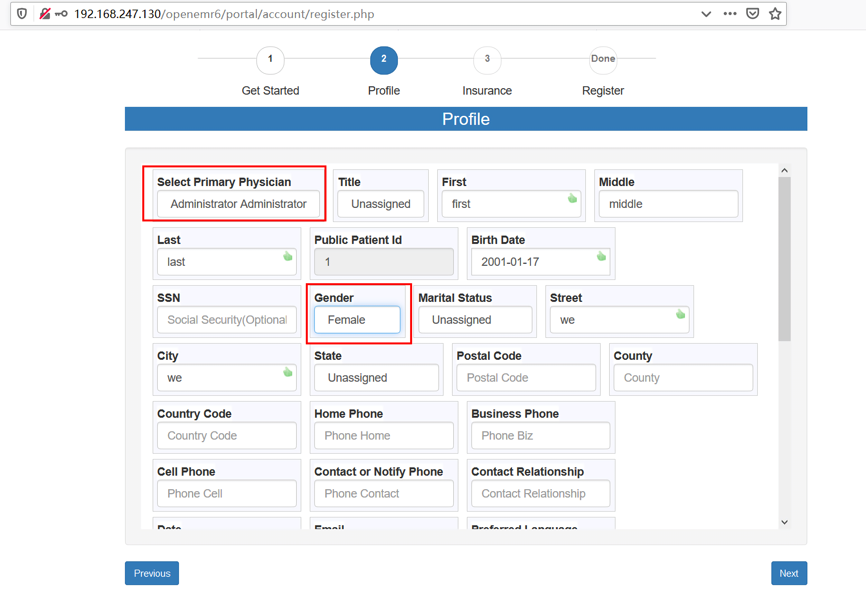The image size is (866, 616).
Task: Click the Done Register step circle
Action: point(603,60)
